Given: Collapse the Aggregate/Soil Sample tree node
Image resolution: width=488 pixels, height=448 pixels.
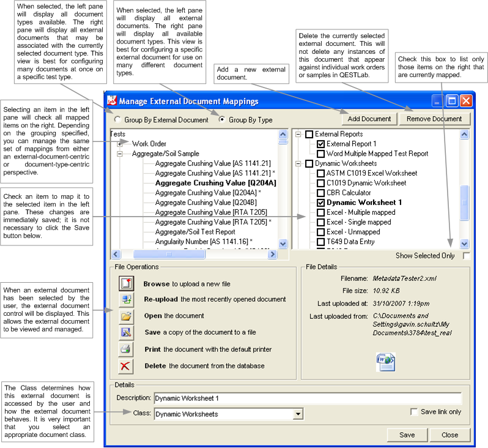Looking at the screenshot, I should 120,154.
